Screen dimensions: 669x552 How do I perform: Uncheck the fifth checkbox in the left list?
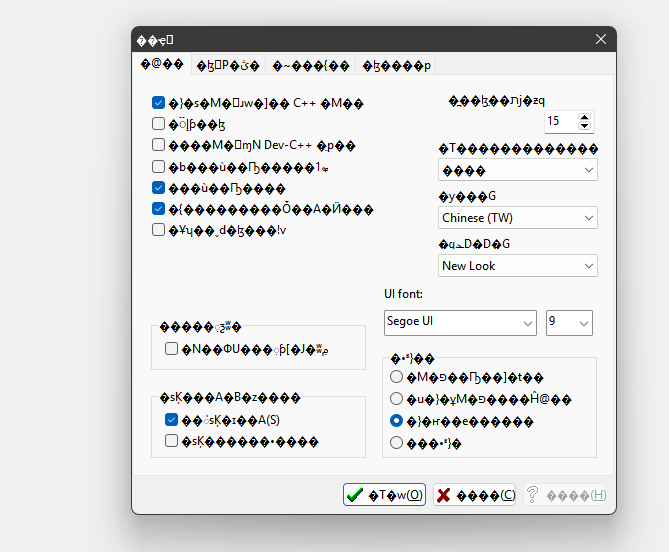(x=158, y=188)
